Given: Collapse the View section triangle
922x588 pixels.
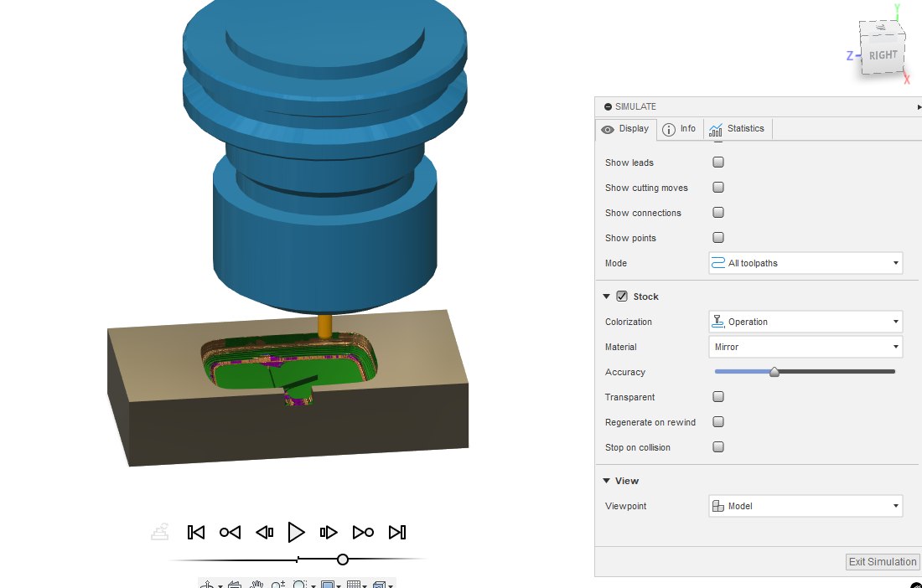Looking at the screenshot, I should (x=606, y=481).
